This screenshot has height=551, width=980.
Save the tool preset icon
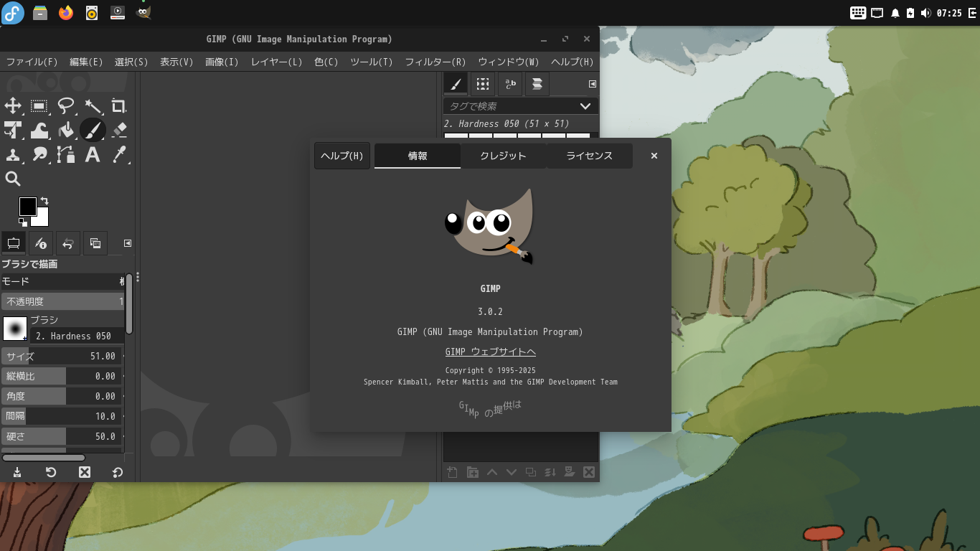coord(17,472)
